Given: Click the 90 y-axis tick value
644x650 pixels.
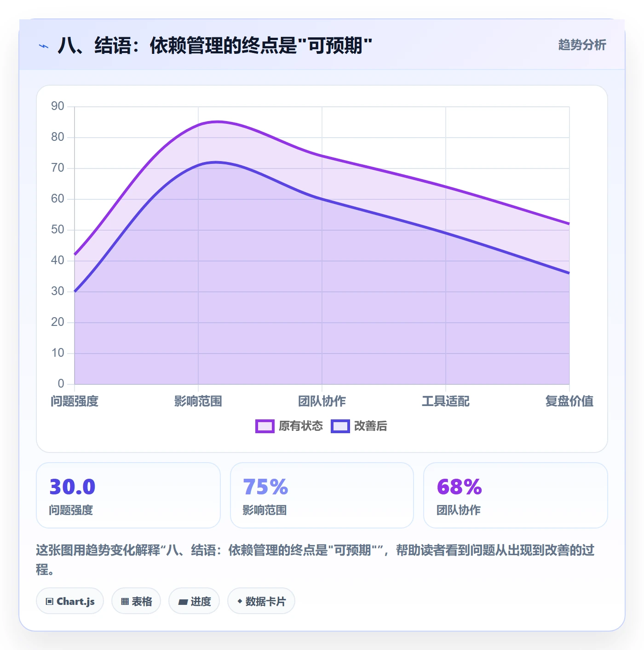Looking at the screenshot, I should pos(57,106).
